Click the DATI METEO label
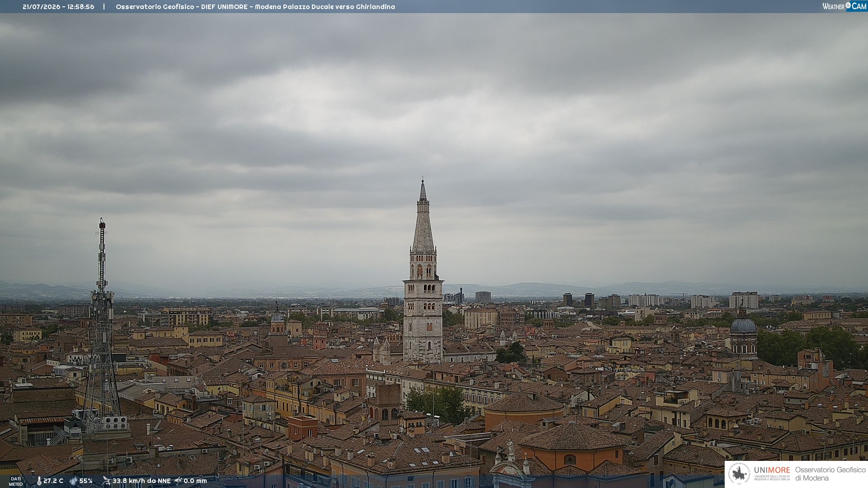868x488 pixels. click(16, 482)
